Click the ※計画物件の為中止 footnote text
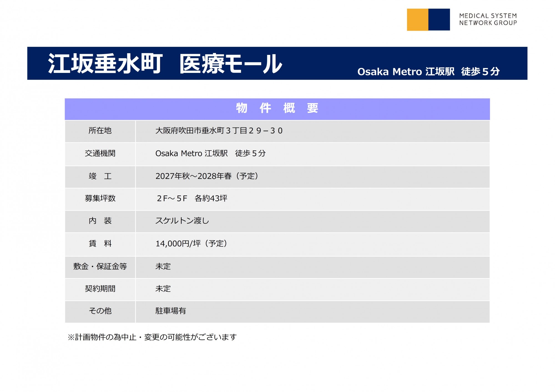Screen dimensions: 555x392 coord(152,337)
